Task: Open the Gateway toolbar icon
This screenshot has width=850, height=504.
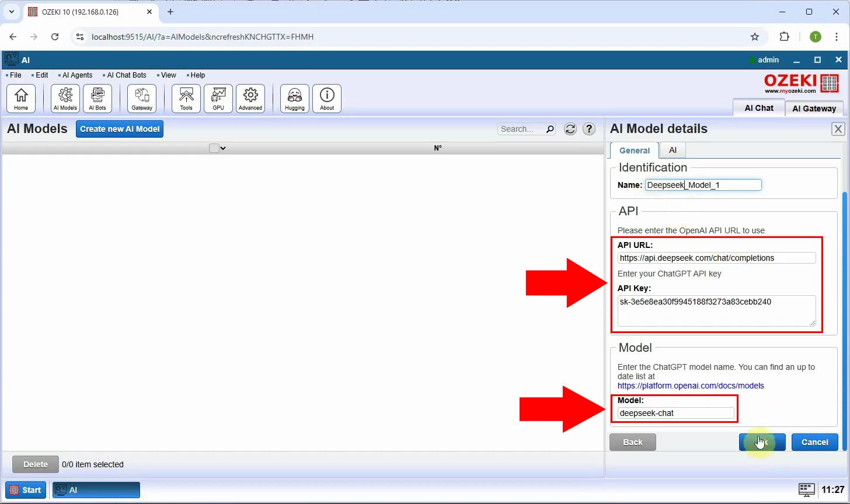Action: click(x=142, y=99)
